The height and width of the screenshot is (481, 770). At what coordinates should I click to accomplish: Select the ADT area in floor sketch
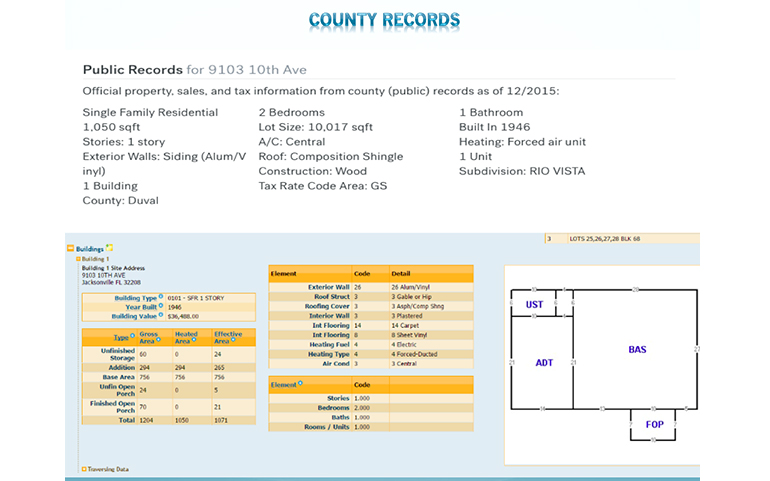tap(544, 363)
